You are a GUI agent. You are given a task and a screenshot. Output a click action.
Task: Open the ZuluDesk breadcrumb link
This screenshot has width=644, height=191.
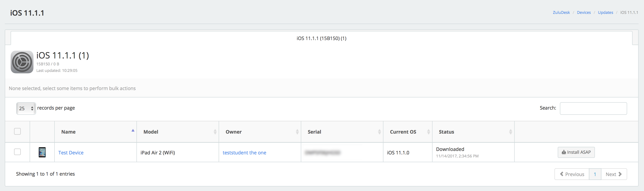pos(561,13)
